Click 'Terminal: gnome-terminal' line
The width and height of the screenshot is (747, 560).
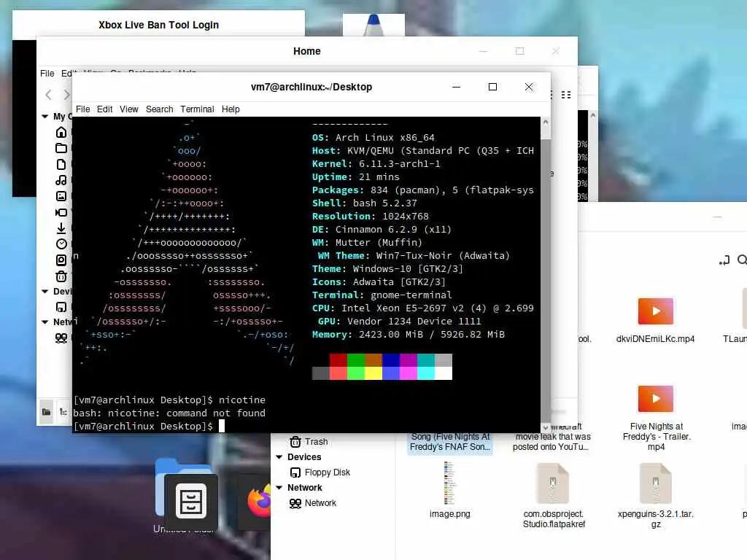pos(382,295)
